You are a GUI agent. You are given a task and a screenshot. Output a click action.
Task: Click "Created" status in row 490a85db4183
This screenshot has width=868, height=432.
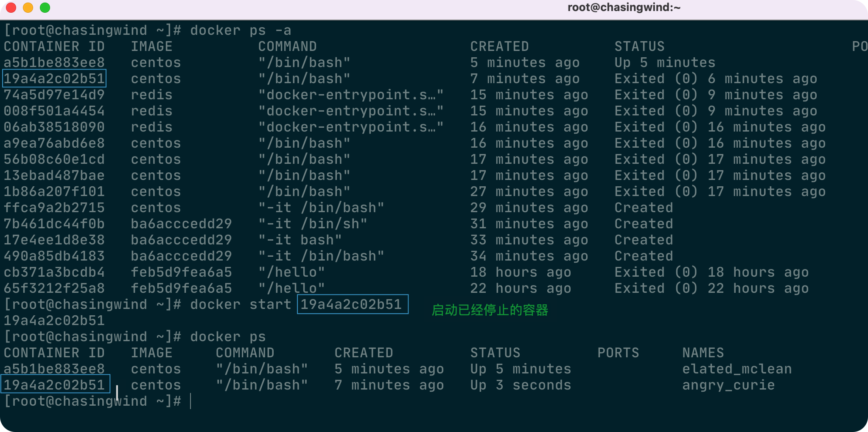tap(644, 256)
